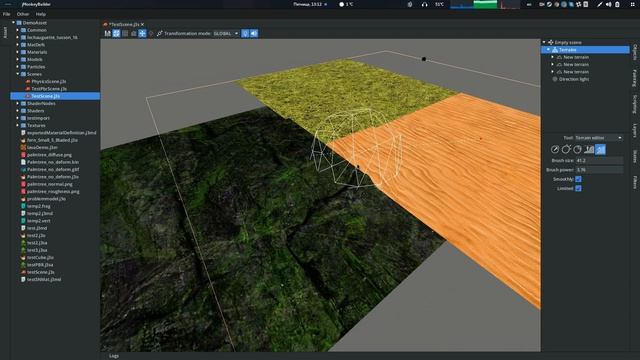Select the highlighted slope terrain tool
This screenshot has height=360, width=640.
600,149
